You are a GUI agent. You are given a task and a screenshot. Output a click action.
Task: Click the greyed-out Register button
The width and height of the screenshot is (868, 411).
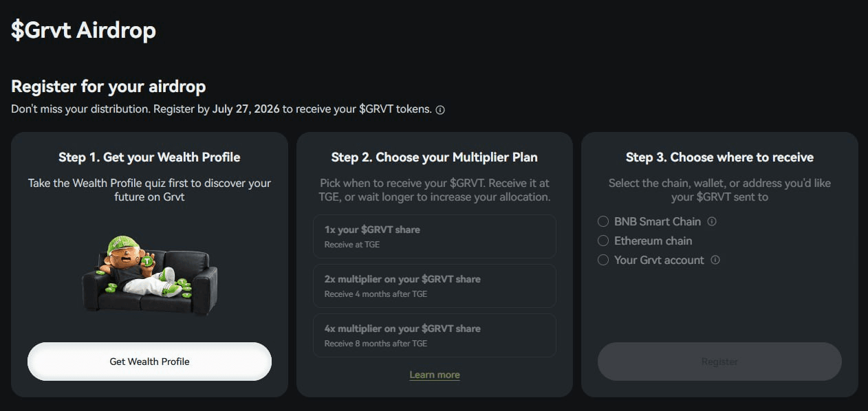pos(719,362)
